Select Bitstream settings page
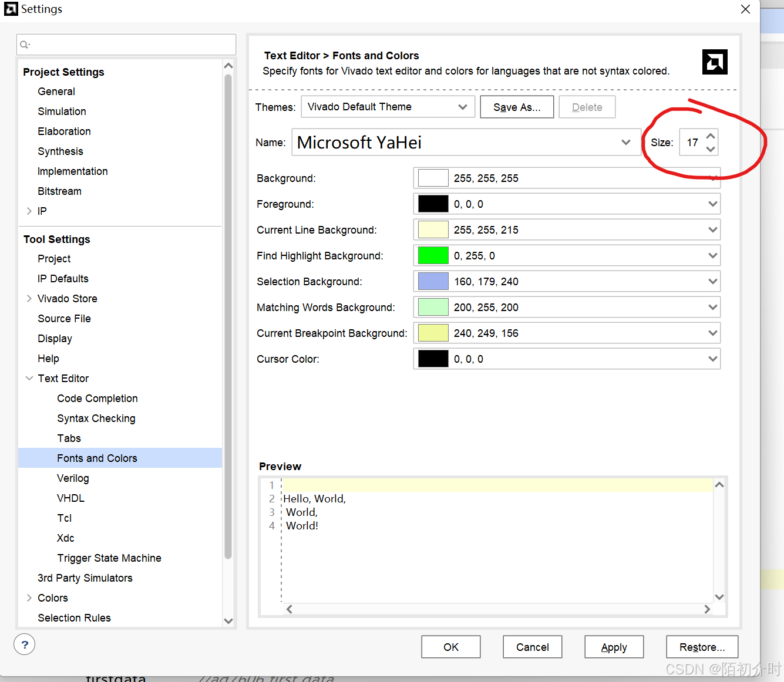The height and width of the screenshot is (682, 784). (59, 191)
